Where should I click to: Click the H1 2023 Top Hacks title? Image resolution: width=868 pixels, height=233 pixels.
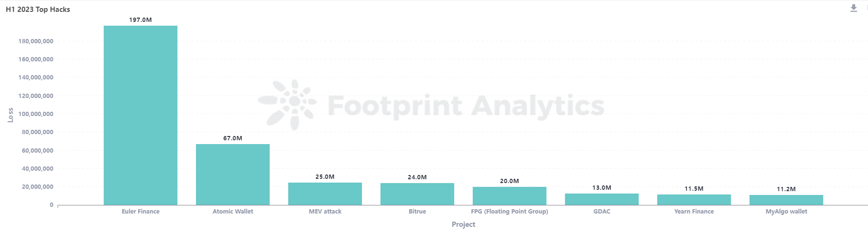click(x=38, y=10)
